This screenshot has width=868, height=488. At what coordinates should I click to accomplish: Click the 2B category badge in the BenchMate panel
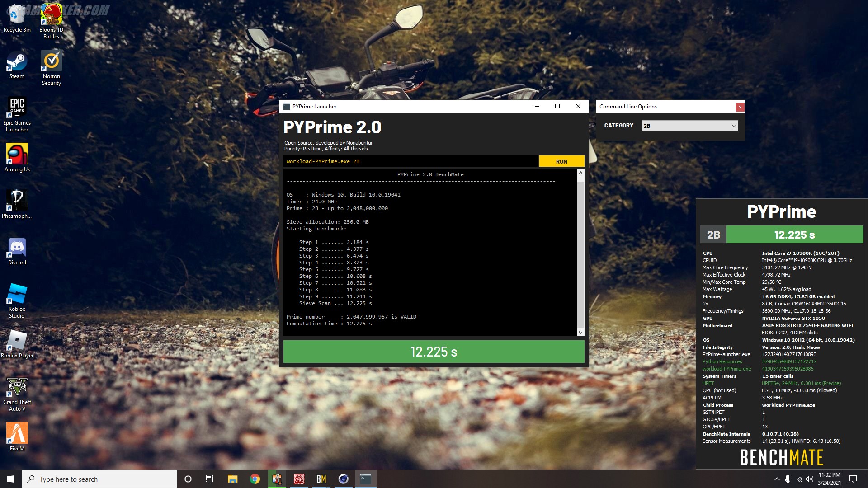pos(713,235)
